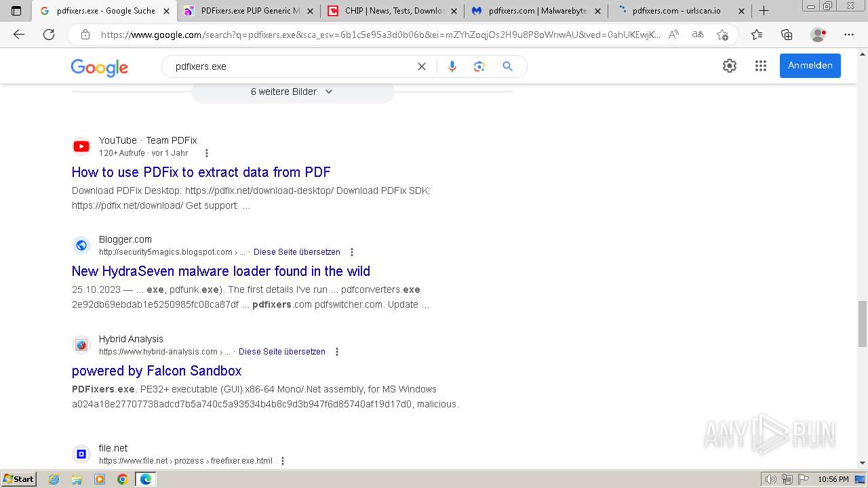Image resolution: width=868 pixels, height=488 pixels.
Task: Translate the Blogger.com result page
Action: [x=297, y=252]
